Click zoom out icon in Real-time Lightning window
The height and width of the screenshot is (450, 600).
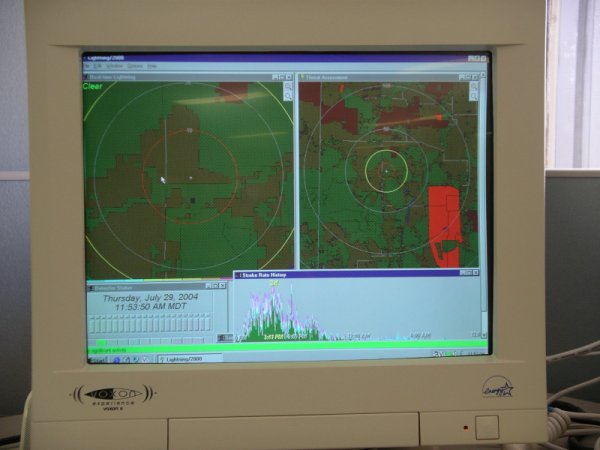[288, 95]
